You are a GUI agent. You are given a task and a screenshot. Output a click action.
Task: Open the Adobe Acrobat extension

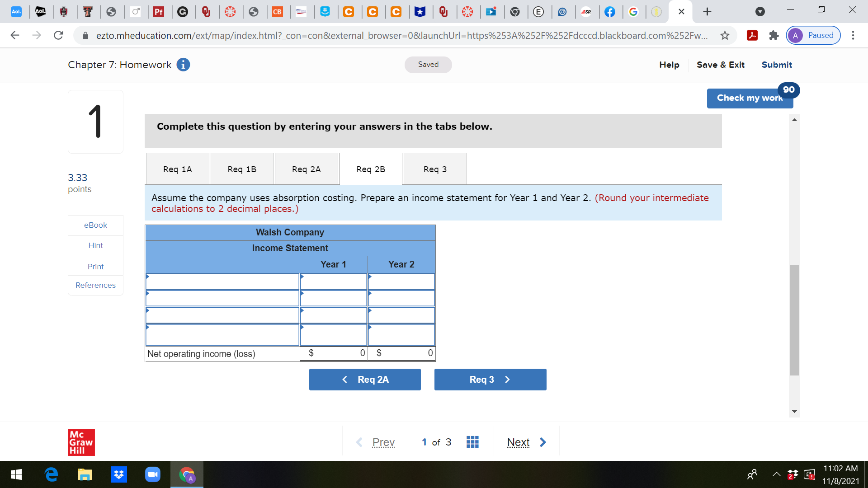(x=752, y=35)
